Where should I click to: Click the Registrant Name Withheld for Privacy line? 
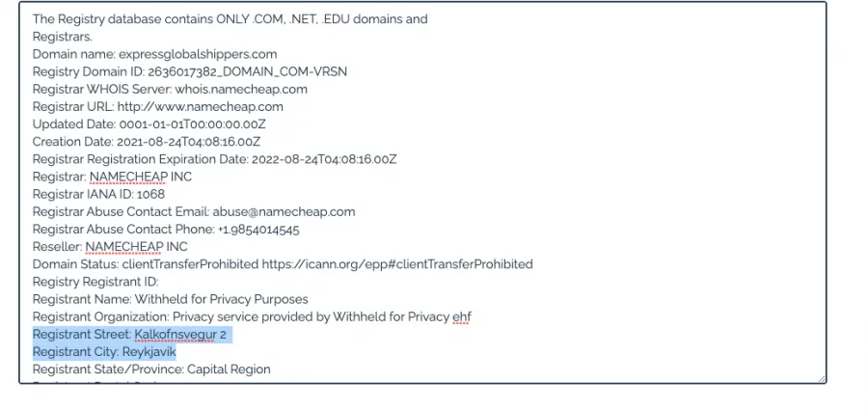170,299
